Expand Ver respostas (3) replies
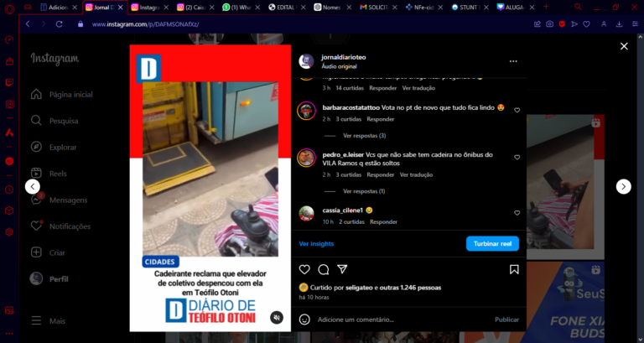The image size is (644, 343). (x=364, y=136)
